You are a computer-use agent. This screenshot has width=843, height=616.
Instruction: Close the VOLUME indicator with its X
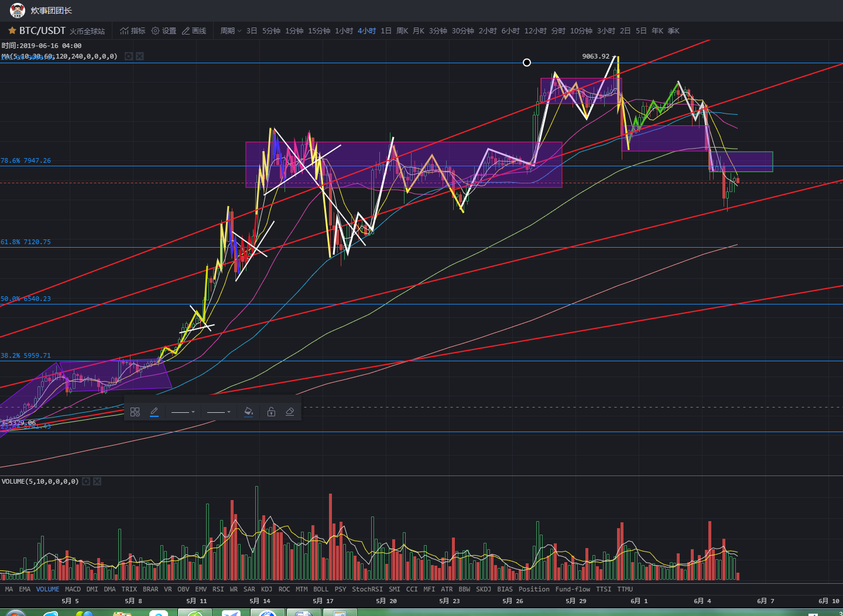click(x=97, y=481)
